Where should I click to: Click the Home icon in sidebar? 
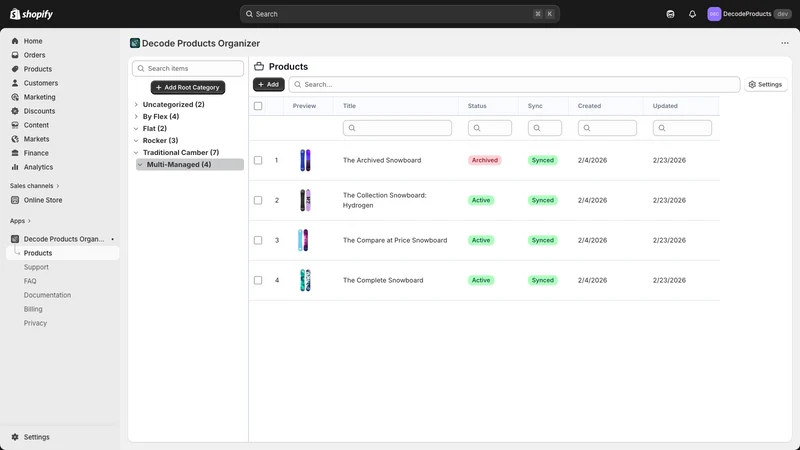15,41
